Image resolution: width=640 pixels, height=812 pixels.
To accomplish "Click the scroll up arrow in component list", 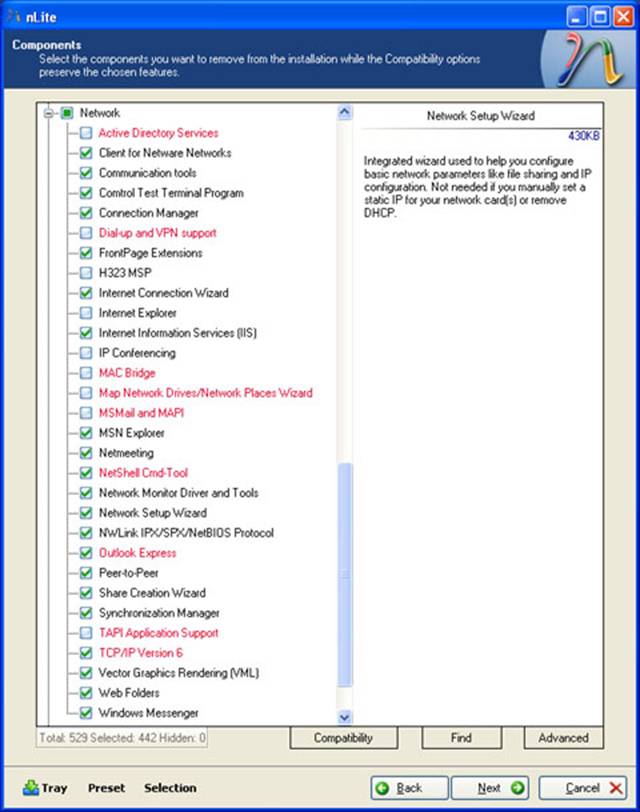I will tap(345, 113).
